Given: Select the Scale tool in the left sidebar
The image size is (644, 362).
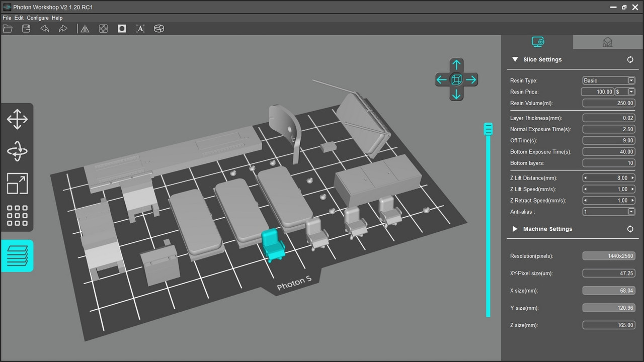Looking at the screenshot, I should pyautogui.click(x=17, y=184).
